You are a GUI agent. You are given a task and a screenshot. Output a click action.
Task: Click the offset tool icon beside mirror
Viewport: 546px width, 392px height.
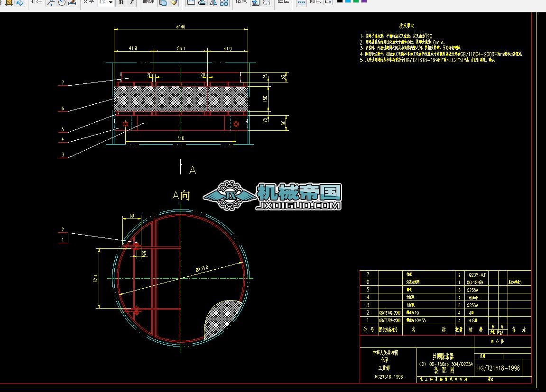tap(202, 2)
